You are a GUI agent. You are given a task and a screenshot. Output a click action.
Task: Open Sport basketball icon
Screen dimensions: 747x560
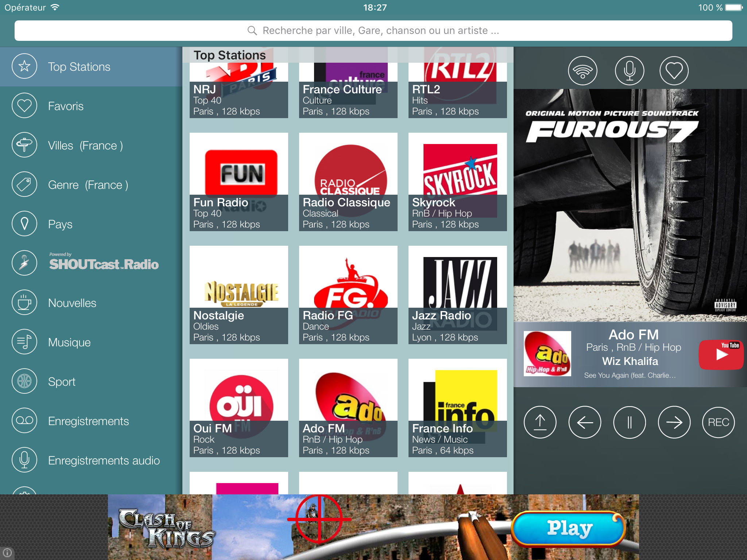click(24, 381)
